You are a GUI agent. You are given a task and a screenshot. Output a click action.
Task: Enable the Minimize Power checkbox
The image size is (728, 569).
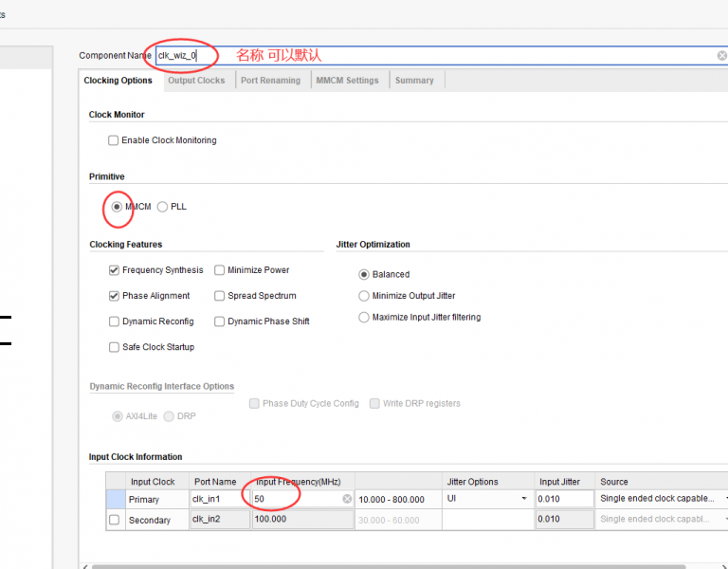[220, 270]
